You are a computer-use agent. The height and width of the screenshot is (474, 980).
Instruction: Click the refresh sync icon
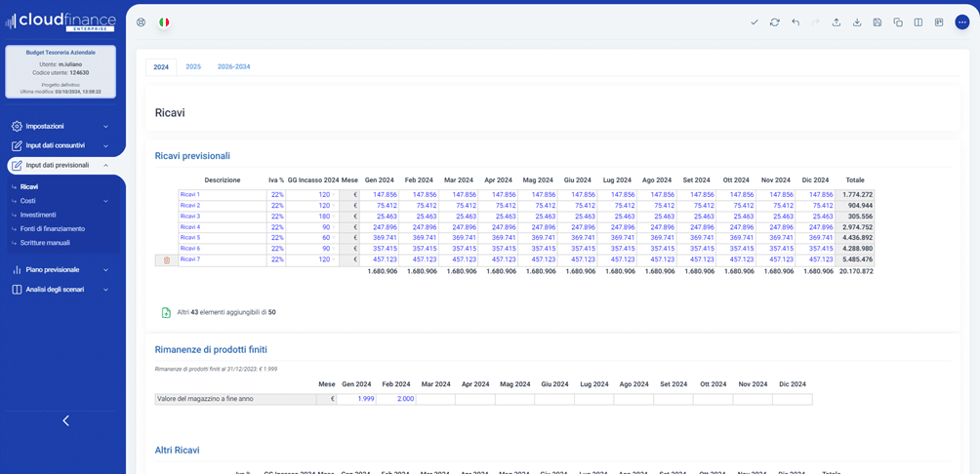(775, 22)
